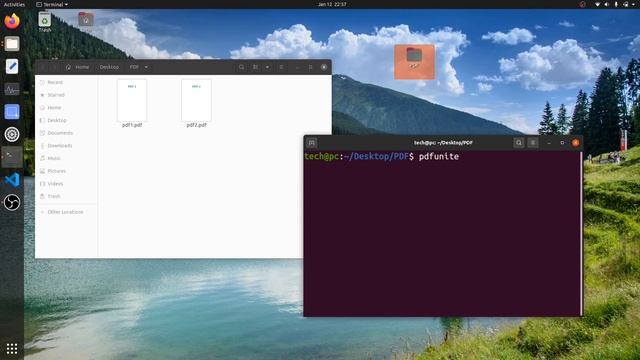Viewport: 640px width, 360px height.
Task: Select the Terminal icon in the dock
Action: [x=12, y=157]
